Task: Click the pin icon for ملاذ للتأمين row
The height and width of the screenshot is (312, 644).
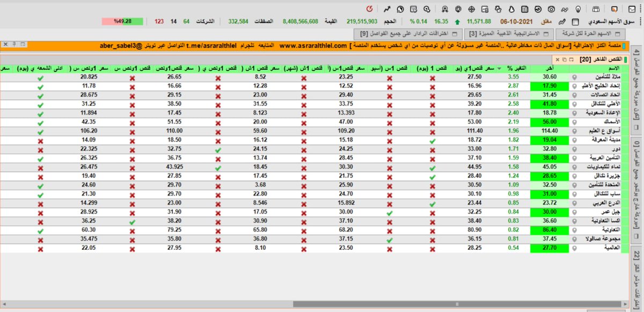Action: click(574, 77)
